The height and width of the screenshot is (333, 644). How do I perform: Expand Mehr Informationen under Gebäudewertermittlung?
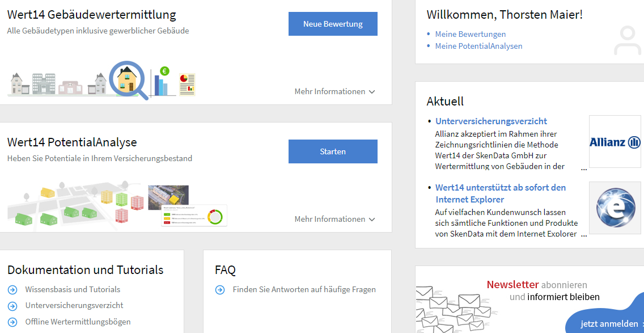pos(334,92)
